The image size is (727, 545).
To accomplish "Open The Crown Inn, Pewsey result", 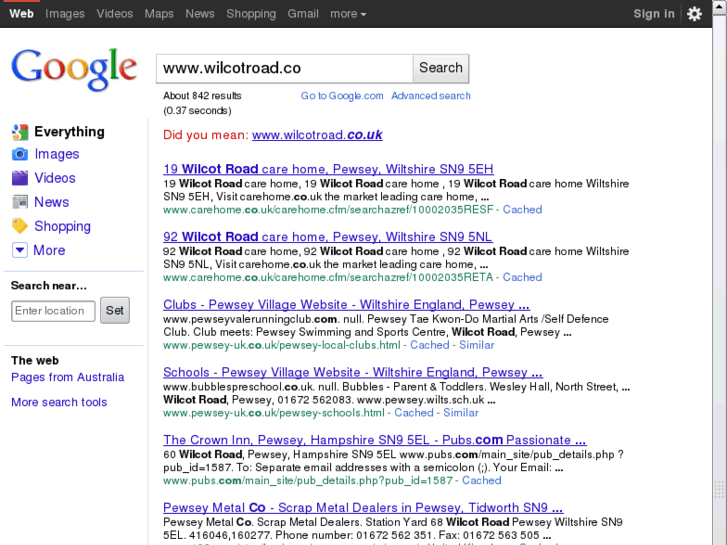I will [x=375, y=440].
